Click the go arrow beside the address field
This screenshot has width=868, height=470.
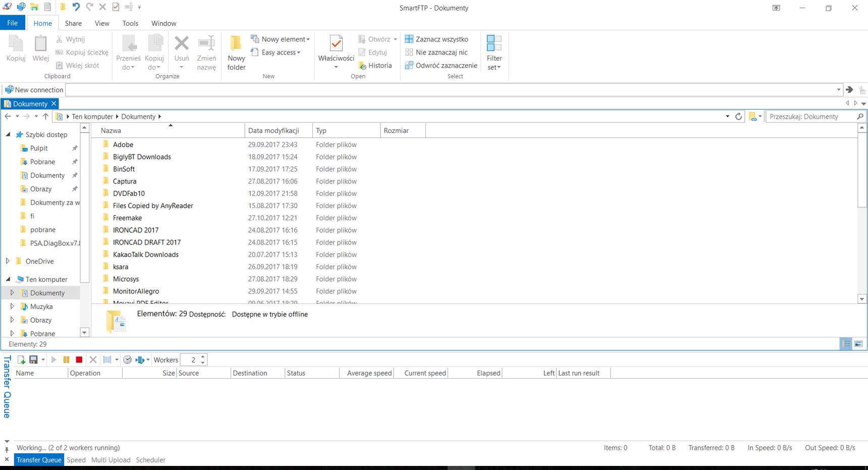(x=849, y=90)
